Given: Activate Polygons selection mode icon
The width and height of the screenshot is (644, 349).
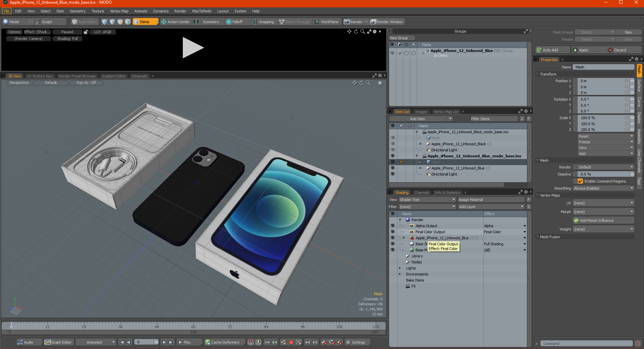Looking at the screenshot, I should (x=120, y=22).
